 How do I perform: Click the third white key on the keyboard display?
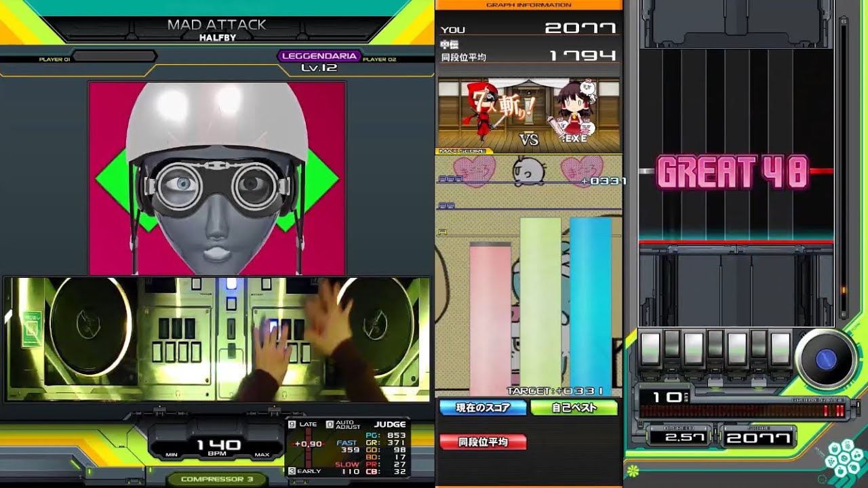point(694,350)
